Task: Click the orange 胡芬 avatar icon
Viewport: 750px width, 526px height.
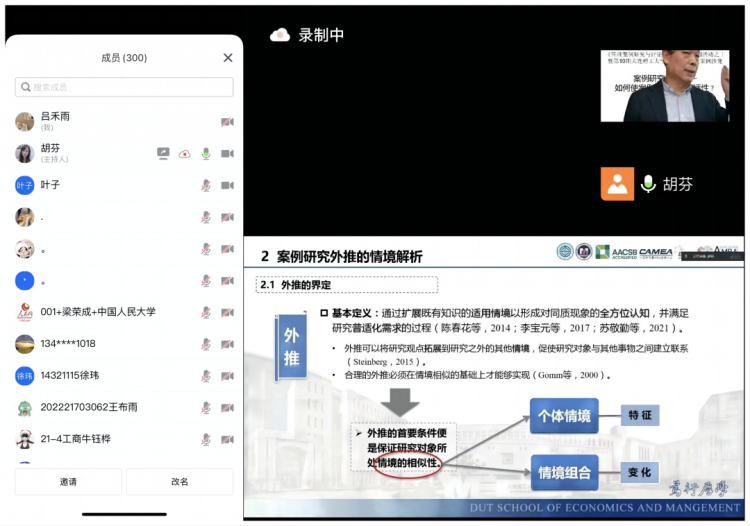Action: [617, 184]
